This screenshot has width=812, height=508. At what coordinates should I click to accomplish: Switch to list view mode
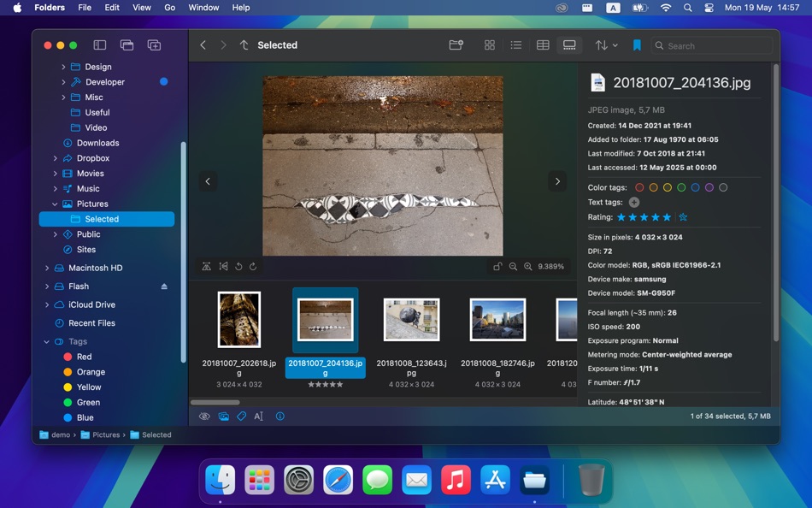pyautogui.click(x=515, y=45)
